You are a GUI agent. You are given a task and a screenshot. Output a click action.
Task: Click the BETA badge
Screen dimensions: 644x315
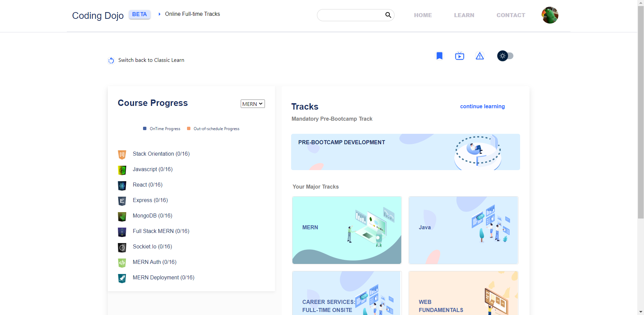point(139,14)
